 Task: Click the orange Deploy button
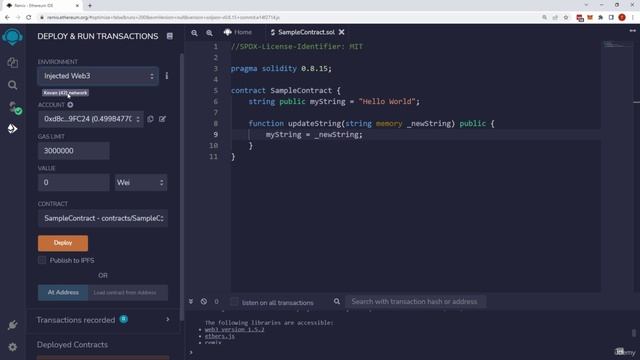tap(63, 243)
